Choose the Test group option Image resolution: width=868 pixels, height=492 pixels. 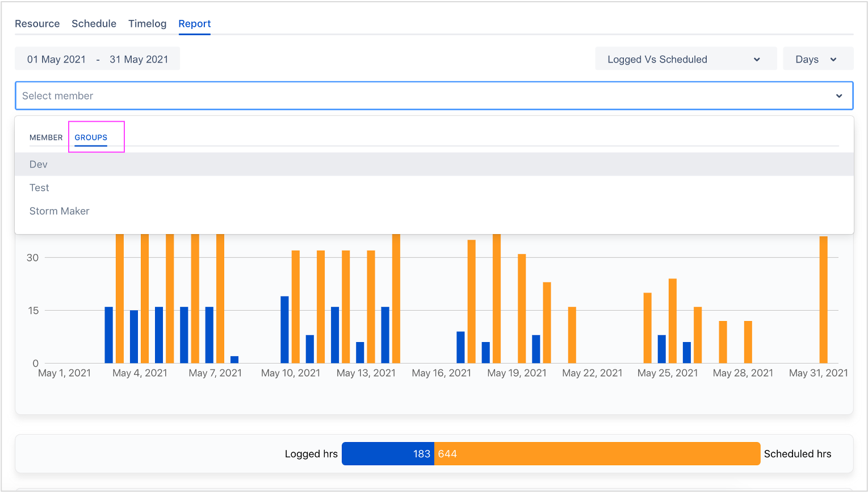(x=39, y=187)
